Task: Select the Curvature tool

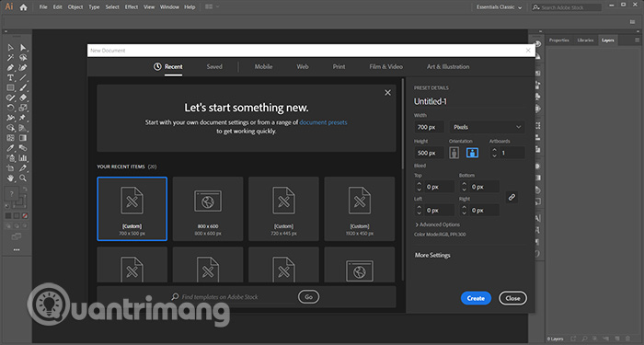Action: pos(23,67)
